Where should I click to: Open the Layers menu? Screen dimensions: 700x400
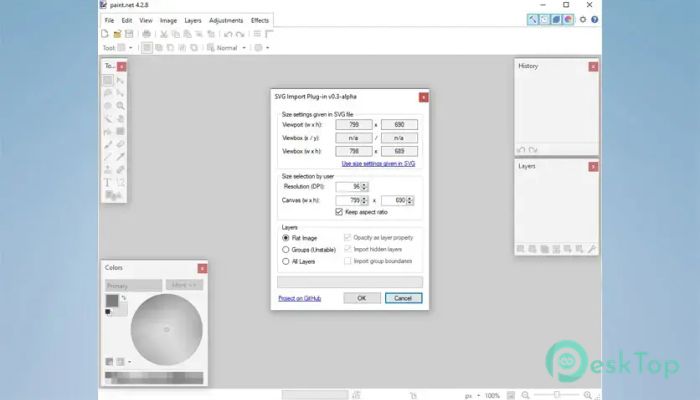[193, 21]
